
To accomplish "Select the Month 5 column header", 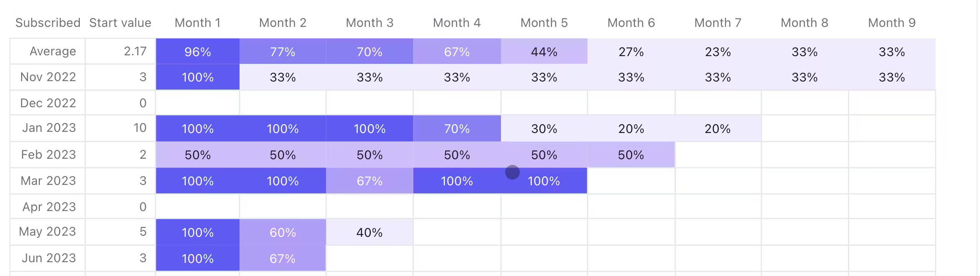I will 544,23.
